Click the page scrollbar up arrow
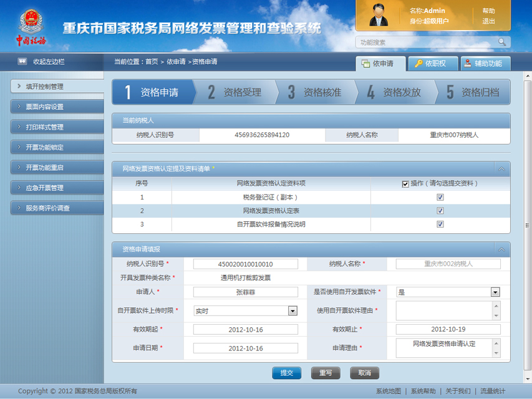532x399 pixels. tap(528, 75)
